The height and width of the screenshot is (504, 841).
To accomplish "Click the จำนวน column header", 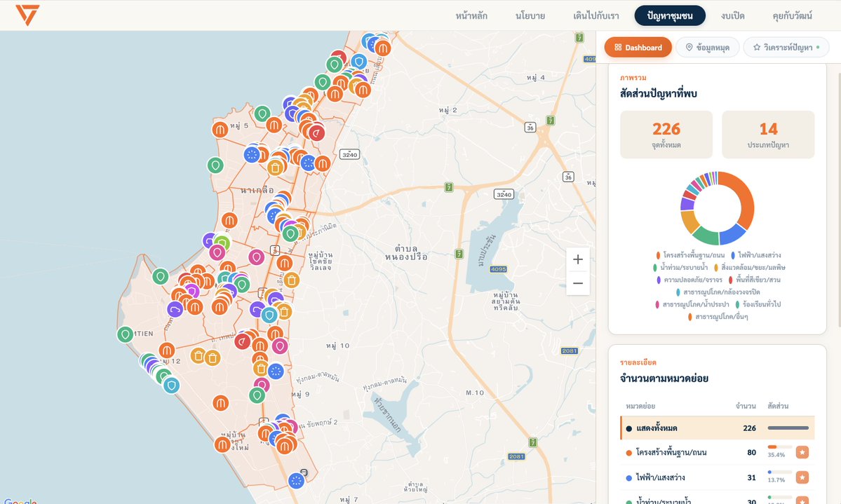I will pos(746,406).
